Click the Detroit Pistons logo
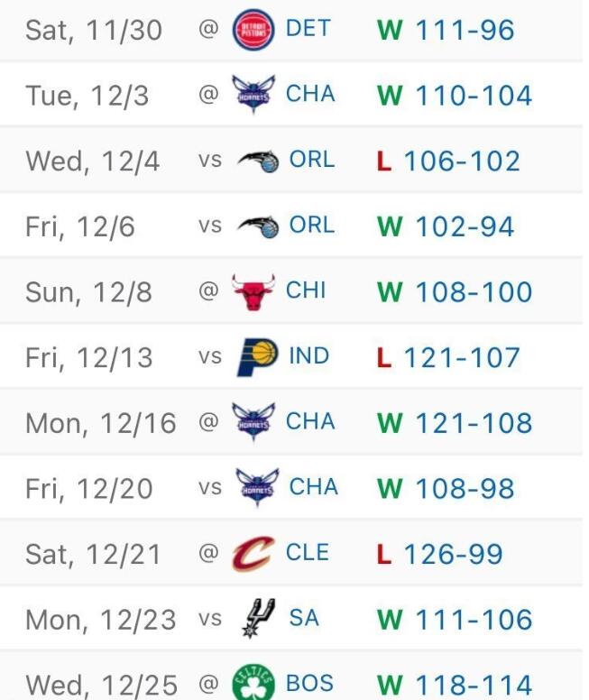The height and width of the screenshot is (700, 589). coord(253,30)
